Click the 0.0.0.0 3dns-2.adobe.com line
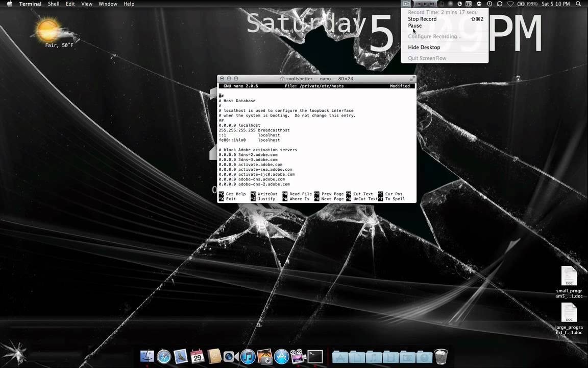Image resolution: width=588 pixels, height=368 pixels. coord(248,155)
